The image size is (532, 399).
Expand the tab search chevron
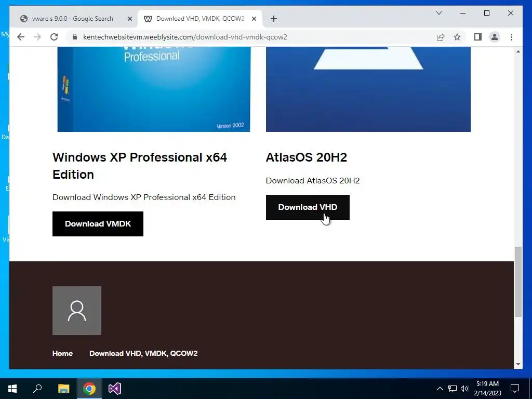click(438, 13)
